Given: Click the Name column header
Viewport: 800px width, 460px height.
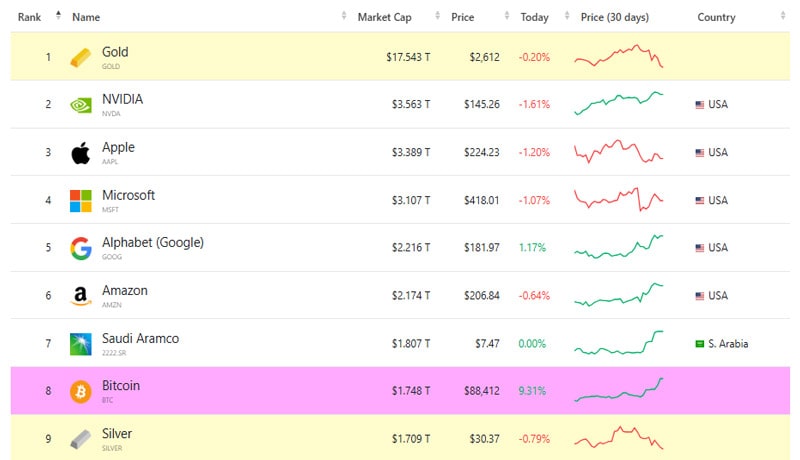Looking at the screenshot, I should (x=86, y=17).
